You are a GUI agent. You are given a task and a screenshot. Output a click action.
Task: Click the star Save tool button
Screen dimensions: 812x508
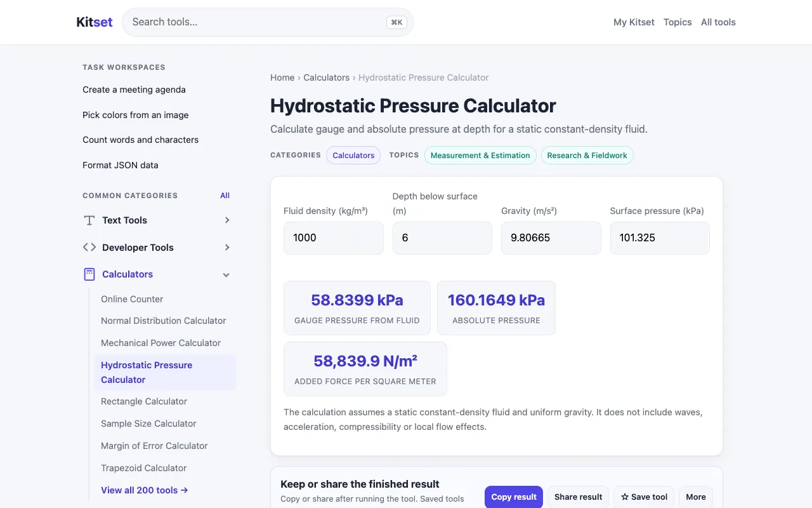(x=644, y=497)
